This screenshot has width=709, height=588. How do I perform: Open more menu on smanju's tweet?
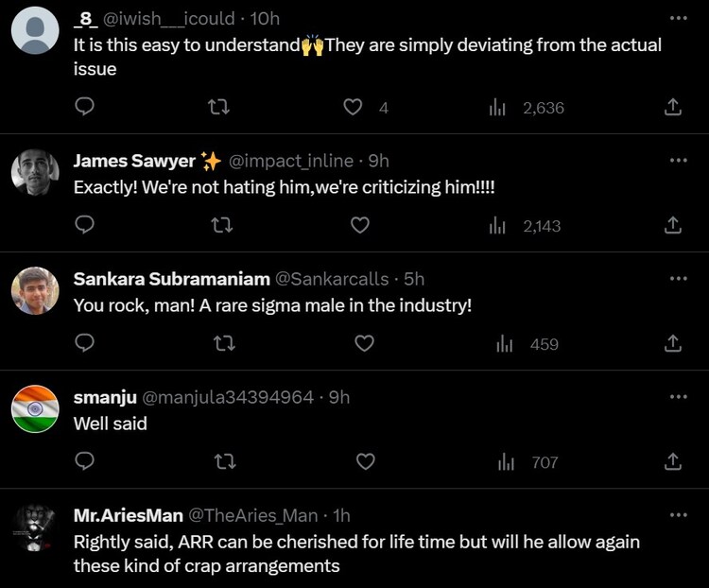(678, 396)
